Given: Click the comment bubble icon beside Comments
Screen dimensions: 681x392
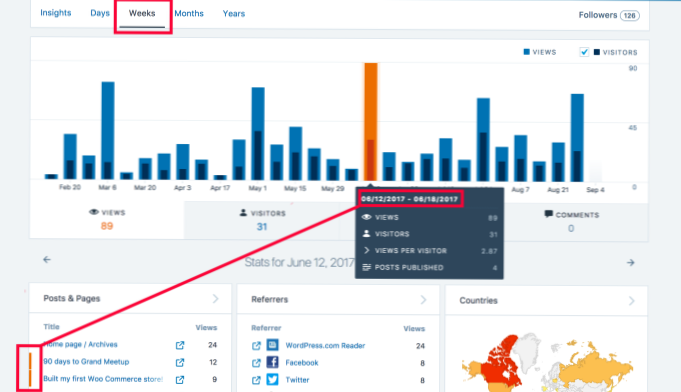Looking at the screenshot, I should 549,214.
